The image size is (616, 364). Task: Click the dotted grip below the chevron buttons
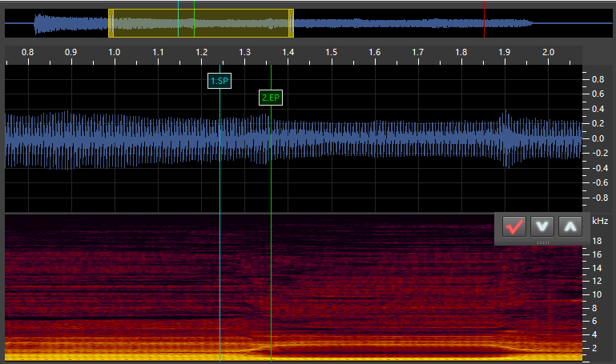[x=542, y=242]
